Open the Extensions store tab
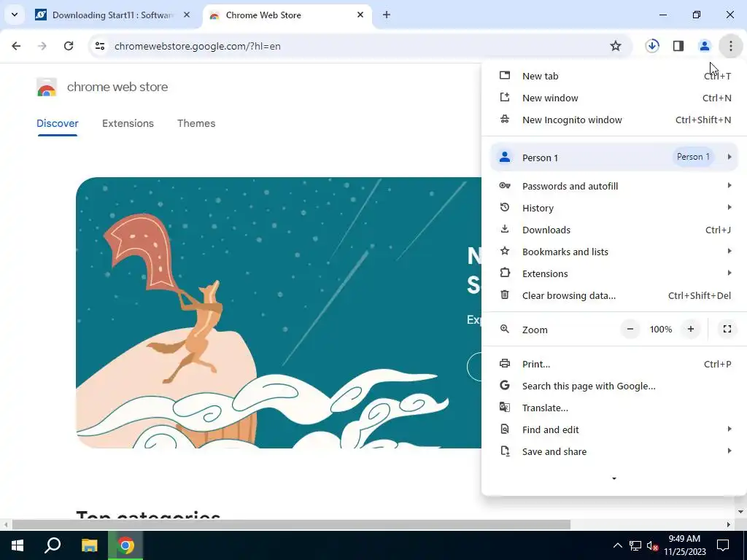747x560 pixels. coord(128,123)
